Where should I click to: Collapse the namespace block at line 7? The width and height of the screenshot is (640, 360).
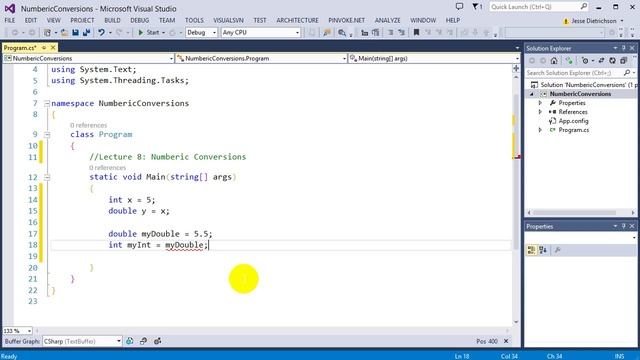(47, 104)
